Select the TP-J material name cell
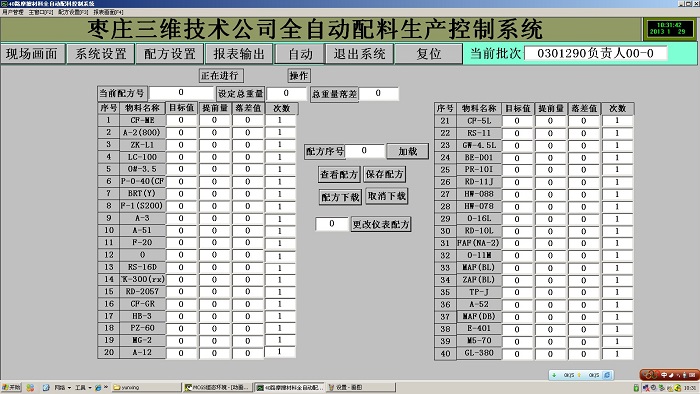This screenshot has width=700, height=394. 479,292
